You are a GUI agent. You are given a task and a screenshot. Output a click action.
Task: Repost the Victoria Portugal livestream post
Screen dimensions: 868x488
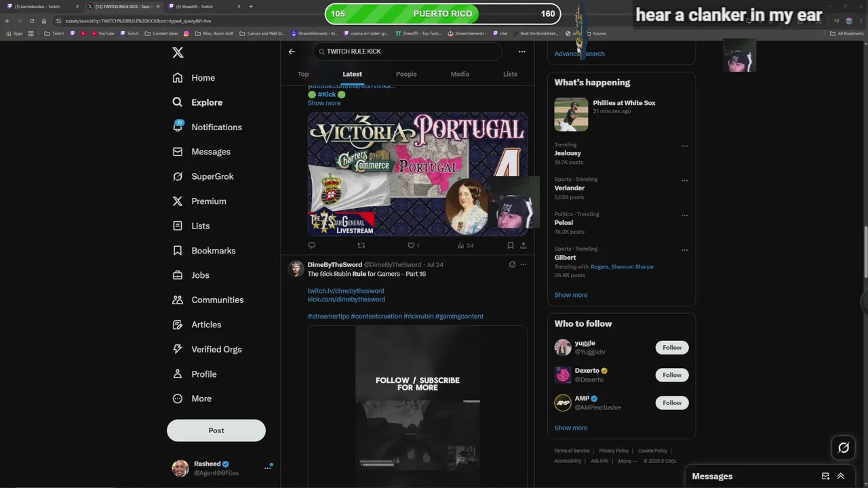pyautogui.click(x=361, y=245)
